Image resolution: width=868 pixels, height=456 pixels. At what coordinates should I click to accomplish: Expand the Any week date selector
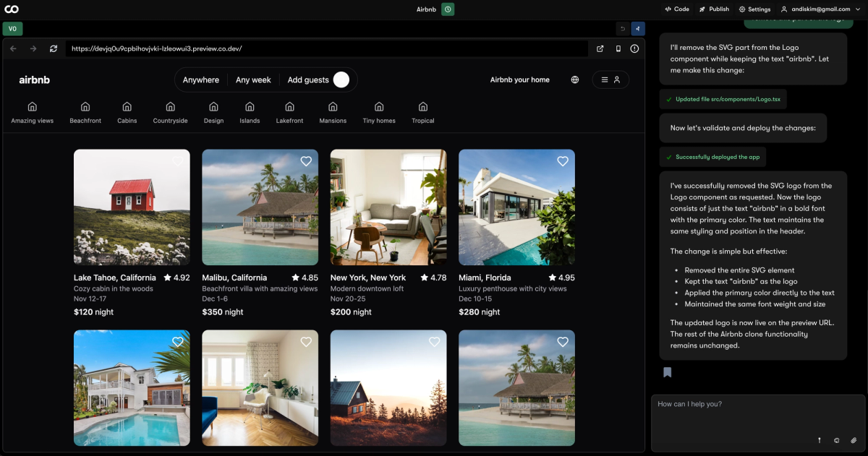pos(253,79)
